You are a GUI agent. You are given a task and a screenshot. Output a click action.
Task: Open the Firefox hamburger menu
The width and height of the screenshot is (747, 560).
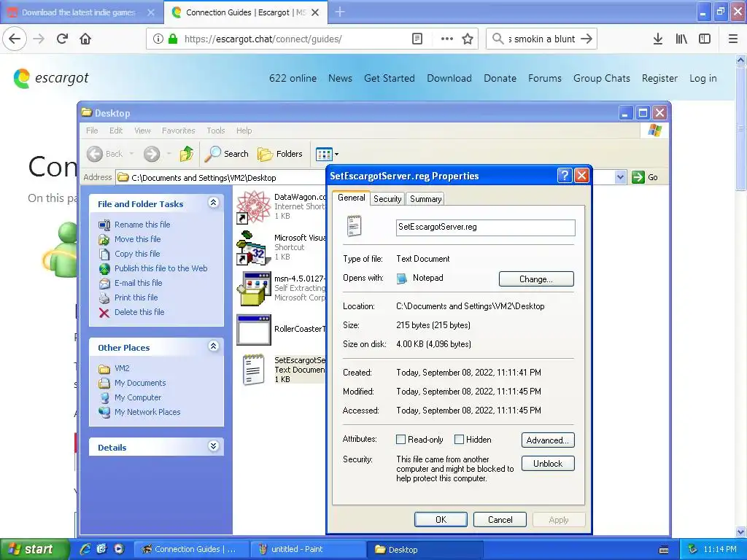pos(732,39)
